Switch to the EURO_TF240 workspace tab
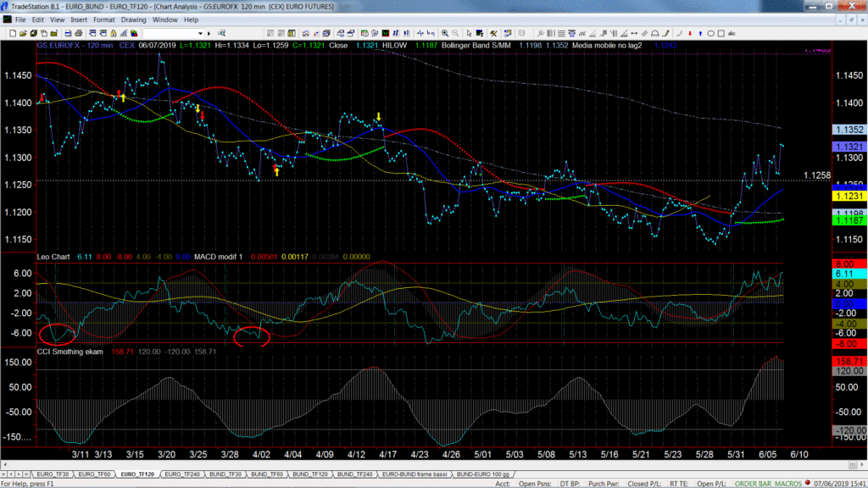The image size is (868, 488). (x=182, y=474)
